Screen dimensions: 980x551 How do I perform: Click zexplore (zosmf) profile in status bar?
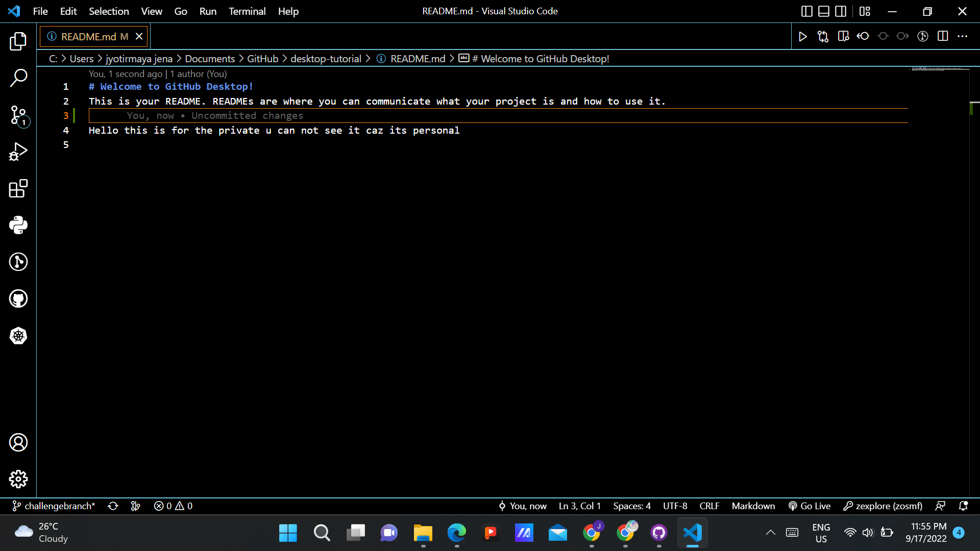[x=883, y=506]
